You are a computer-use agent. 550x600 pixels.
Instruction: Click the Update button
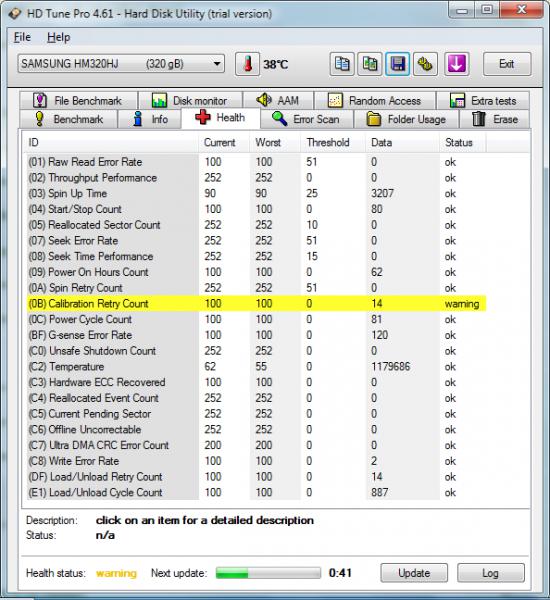pos(414,573)
